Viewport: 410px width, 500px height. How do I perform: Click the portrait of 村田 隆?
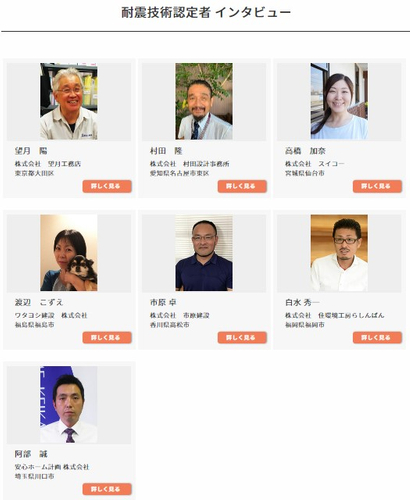204,101
